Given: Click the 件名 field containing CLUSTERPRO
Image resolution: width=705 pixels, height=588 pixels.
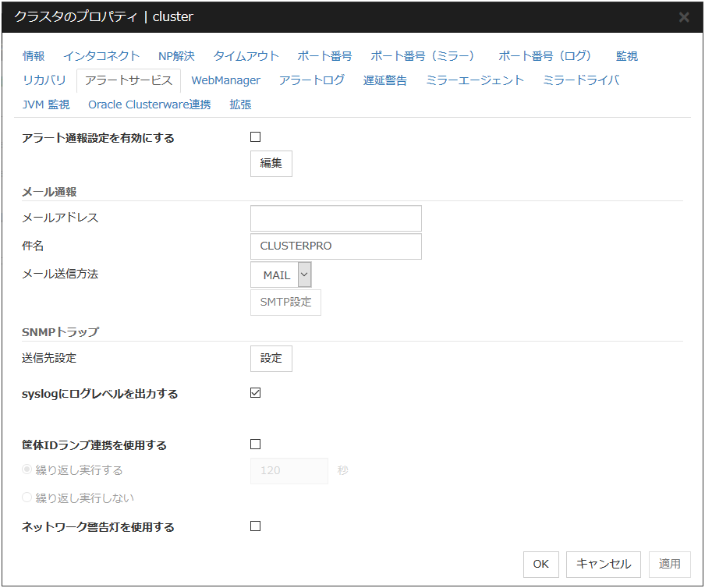Looking at the screenshot, I should pyautogui.click(x=335, y=246).
